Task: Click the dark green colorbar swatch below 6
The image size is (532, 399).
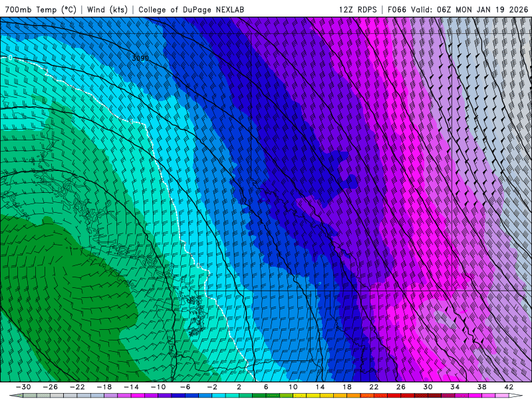Action: 259,396
